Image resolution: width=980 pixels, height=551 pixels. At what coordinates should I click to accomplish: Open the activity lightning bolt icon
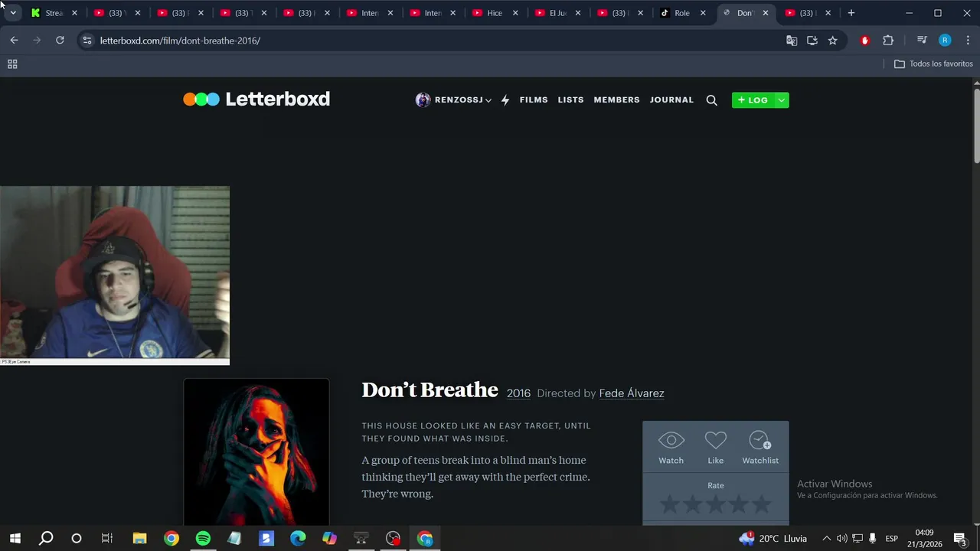505,100
